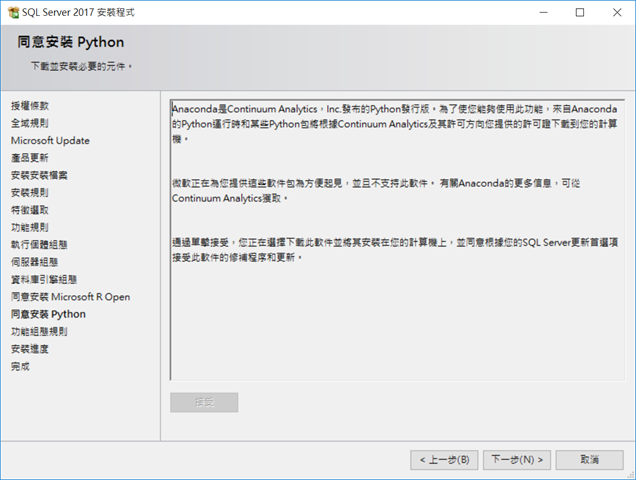
Task: Maximize the SQL Server 2017 setup window
Action: pyautogui.click(x=580, y=13)
